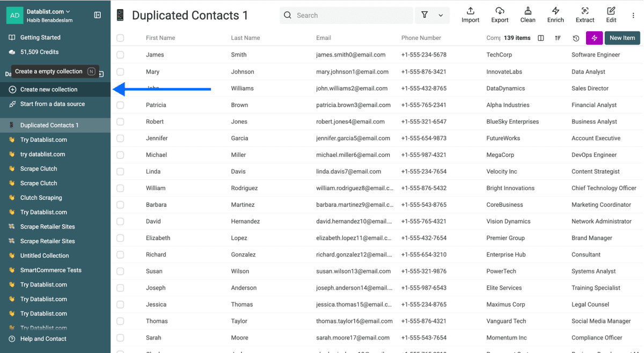Viewport: 644px width, 353px height.
Task: Expand the Datablist.com workspace dropdown
Action: tap(68, 11)
